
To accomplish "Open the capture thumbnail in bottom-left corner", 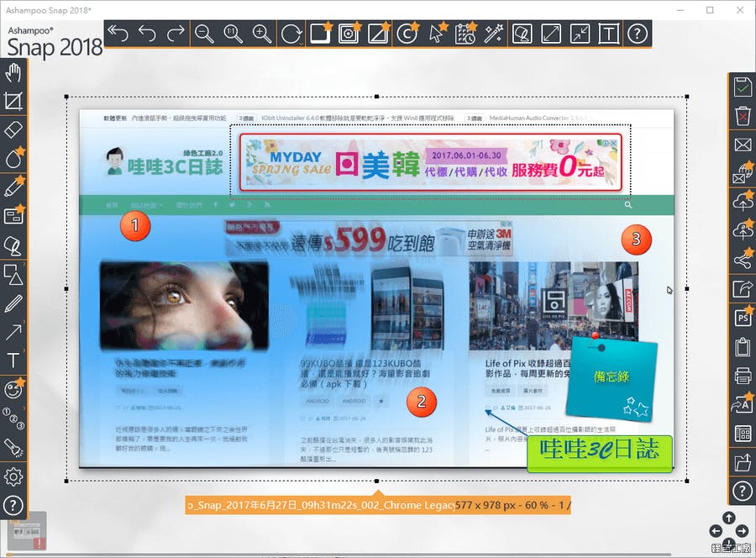I will coord(27,530).
